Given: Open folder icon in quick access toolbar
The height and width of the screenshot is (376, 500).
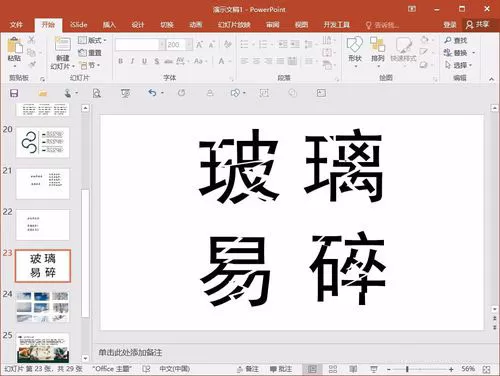Looking at the screenshot, I should click(x=42, y=93).
